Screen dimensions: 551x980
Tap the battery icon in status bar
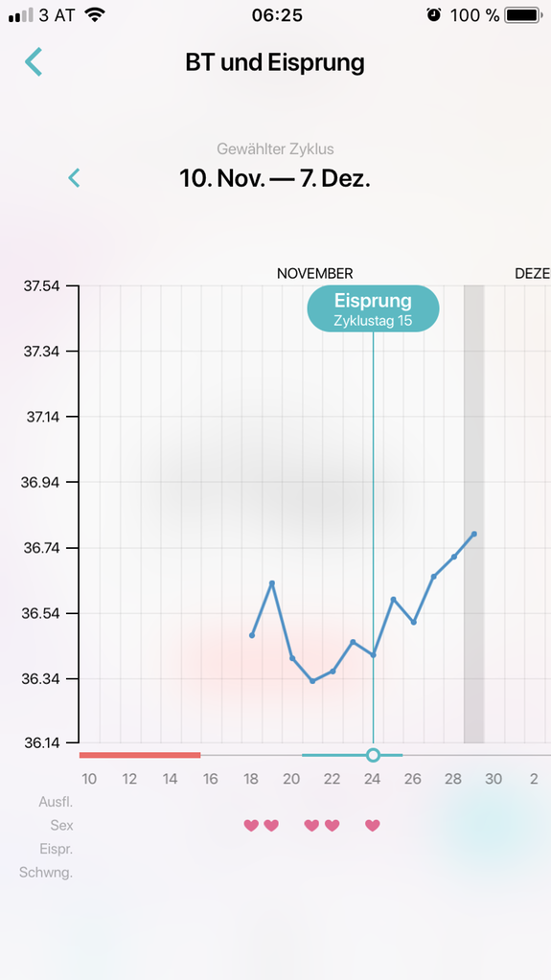click(x=523, y=15)
